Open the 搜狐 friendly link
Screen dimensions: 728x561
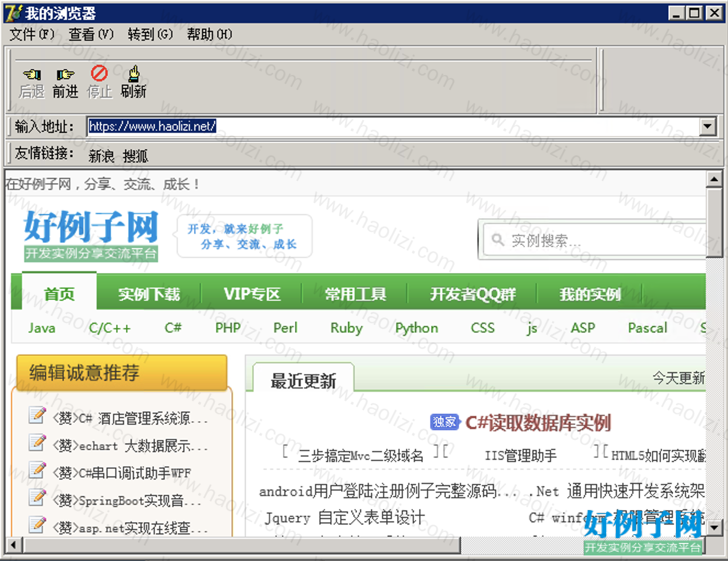point(135,156)
